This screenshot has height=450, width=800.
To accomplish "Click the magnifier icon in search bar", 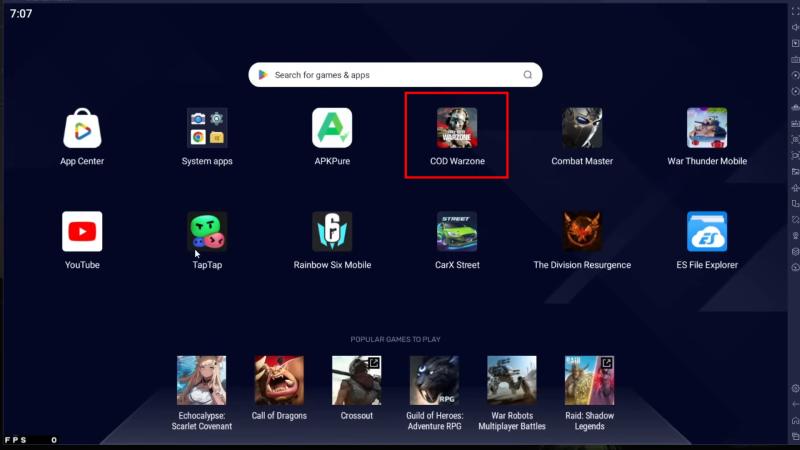I will 528,75.
